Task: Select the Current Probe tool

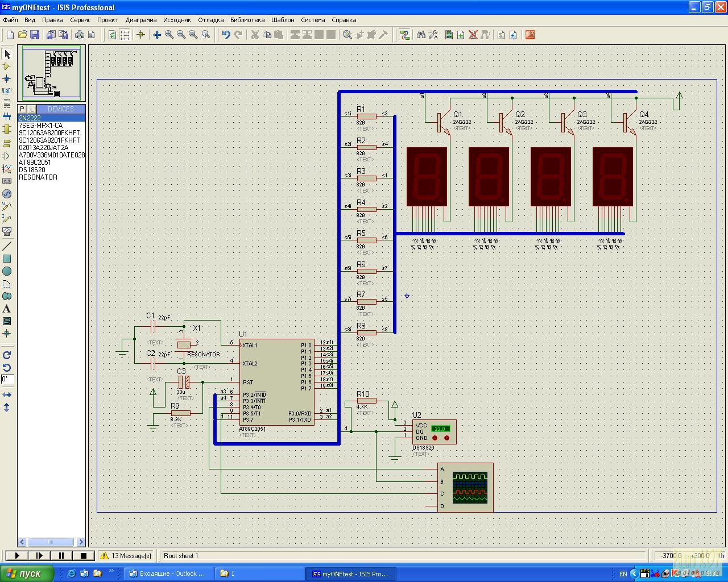Action: [x=7, y=218]
